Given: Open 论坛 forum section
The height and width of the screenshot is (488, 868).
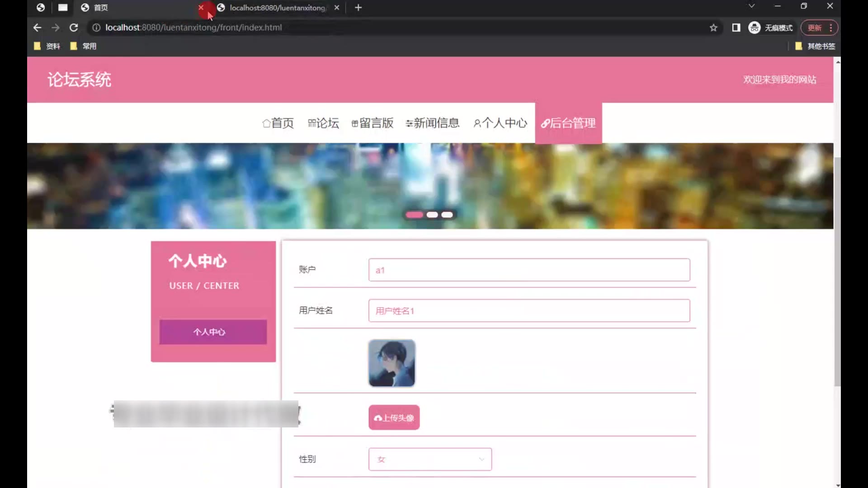Looking at the screenshot, I should (x=323, y=123).
